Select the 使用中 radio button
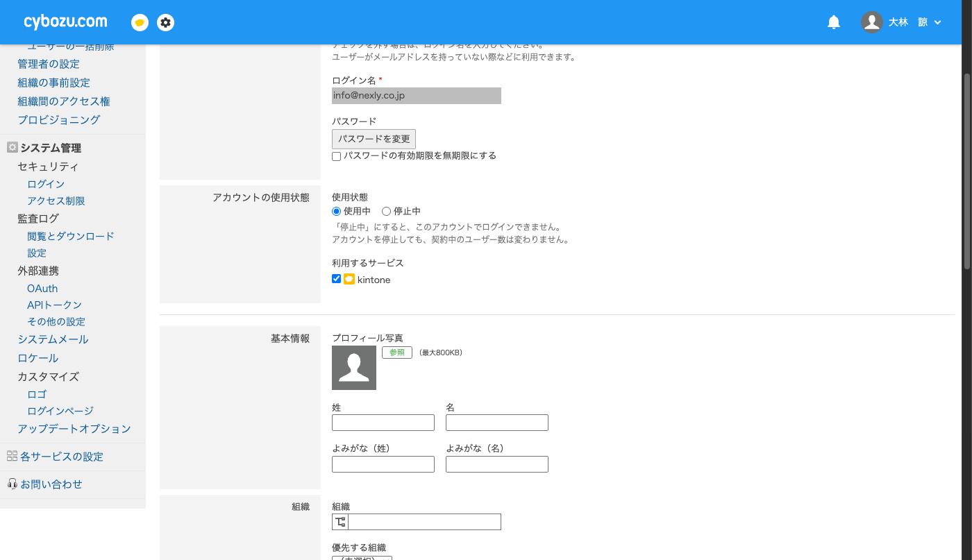972x560 pixels. coord(337,211)
